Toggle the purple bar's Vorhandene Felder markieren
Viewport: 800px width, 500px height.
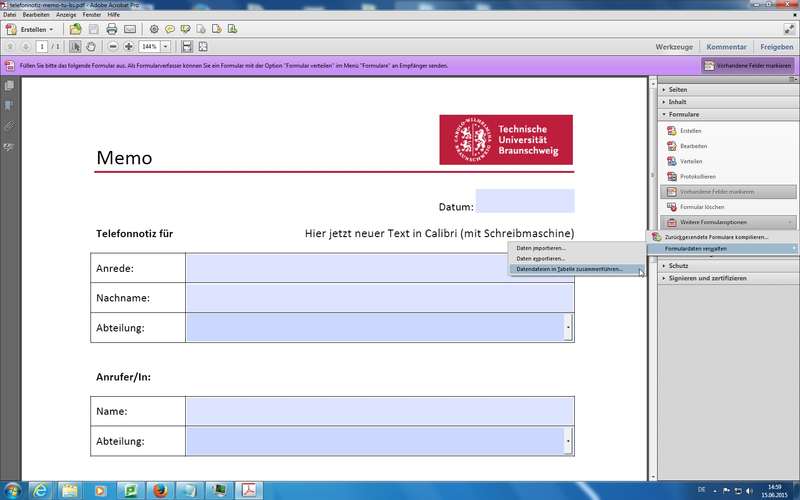click(748, 66)
